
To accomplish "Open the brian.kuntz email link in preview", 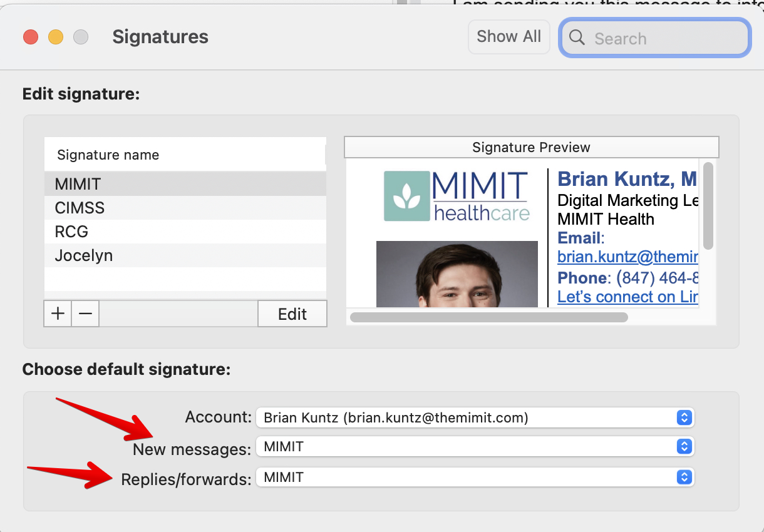I will (627, 257).
